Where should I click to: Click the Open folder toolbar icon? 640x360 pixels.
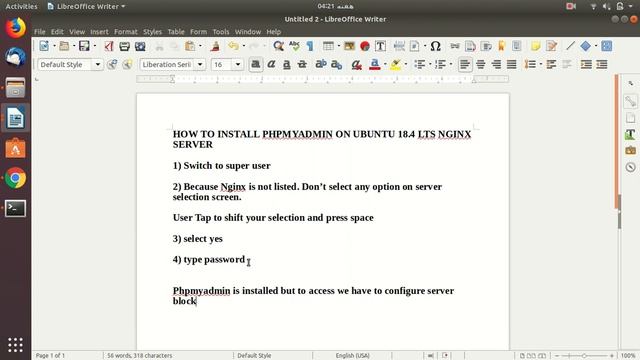click(x=64, y=46)
